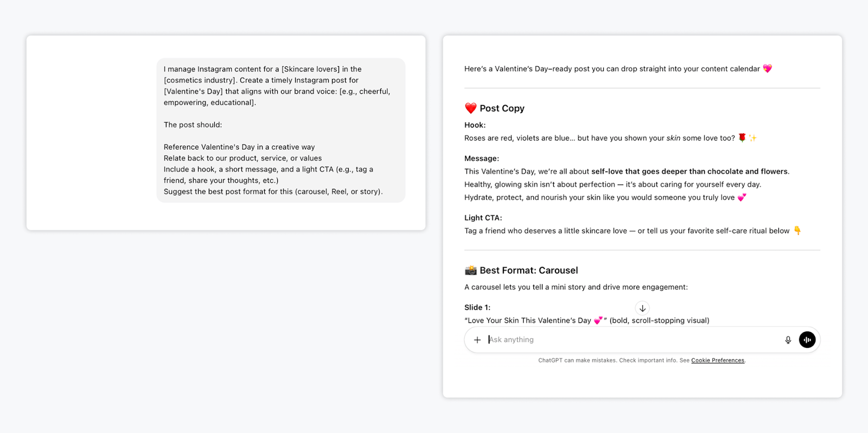The height and width of the screenshot is (433, 868).
Task: Click the camera emoji beside Best Format
Action: tap(470, 270)
